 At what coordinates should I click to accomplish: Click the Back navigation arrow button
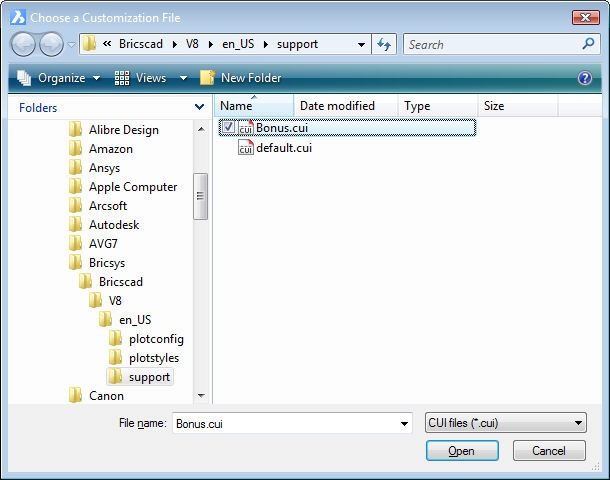pos(23,44)
